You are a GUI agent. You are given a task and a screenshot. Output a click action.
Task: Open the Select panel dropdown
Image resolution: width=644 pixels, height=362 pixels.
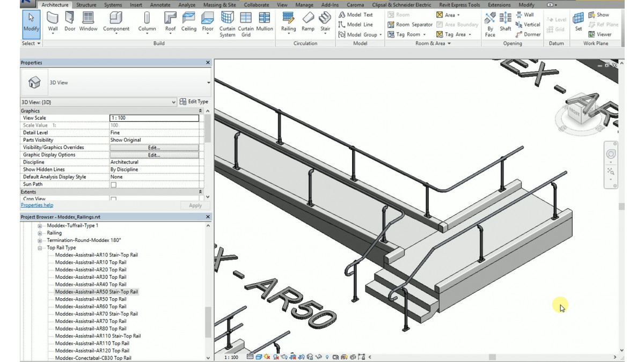[x=30, y=43]
